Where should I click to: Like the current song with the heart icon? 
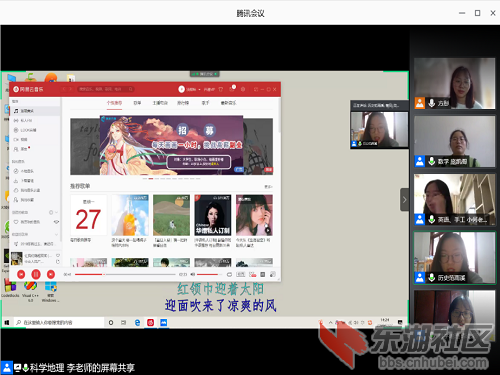tap(58, 256)
